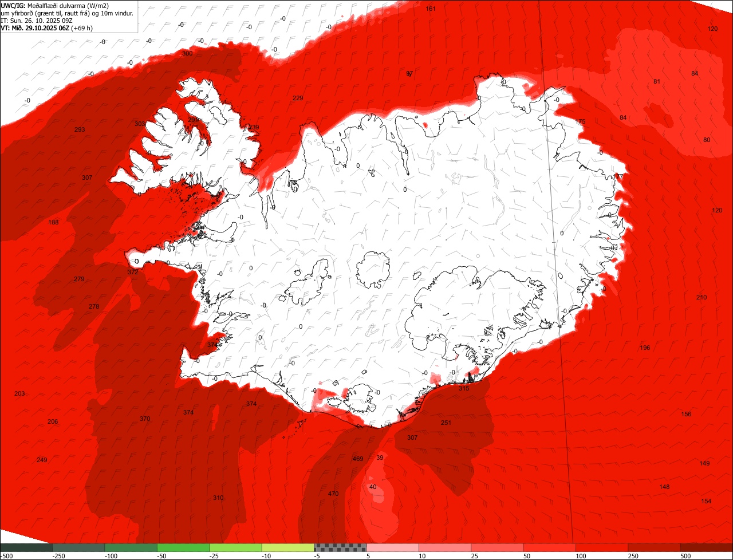
Task: Click the map value "251"
Action: point(446,423)
